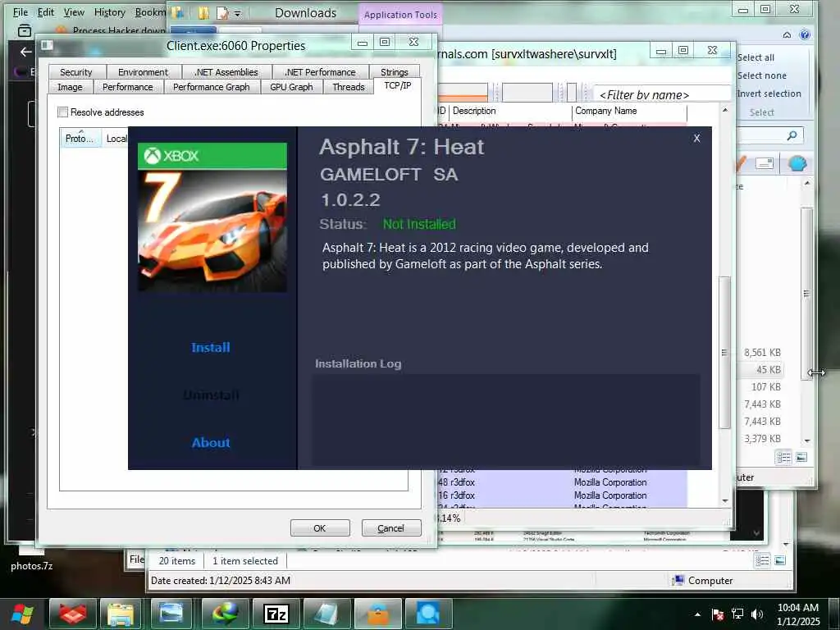Click Cancel in Client.exe Properties

391,528
